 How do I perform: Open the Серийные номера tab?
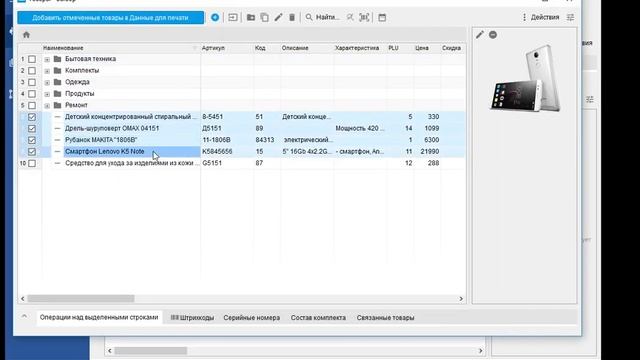tap(251, 318)
